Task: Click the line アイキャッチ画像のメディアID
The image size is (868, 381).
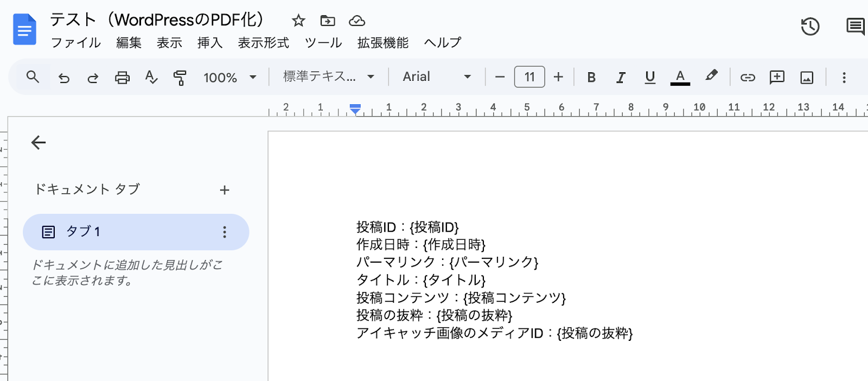Action: (x=494, y=333)
